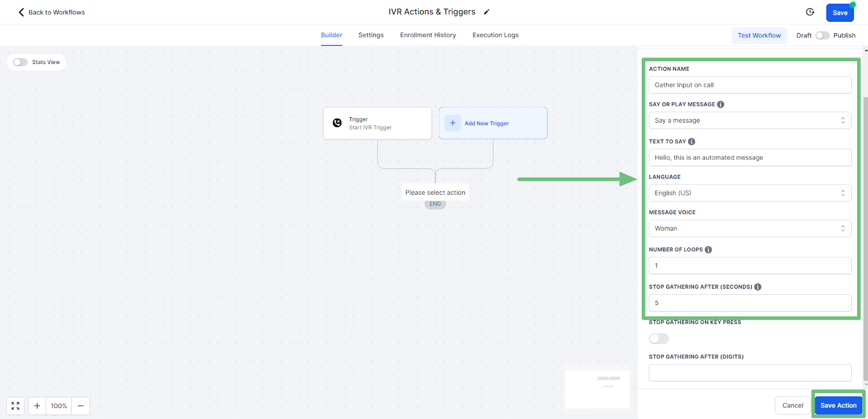Click the plus icon in Add New Trigger
This screenshot has height=419, width=868.
point(452,123)
